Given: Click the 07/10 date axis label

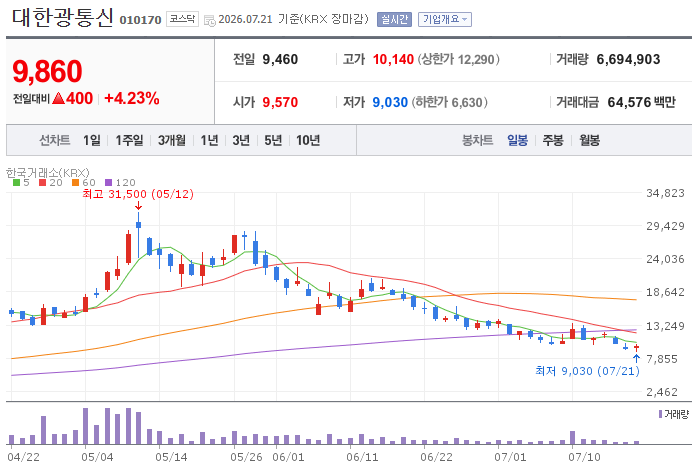Looking at the screenshot, I should coord(584,457).
